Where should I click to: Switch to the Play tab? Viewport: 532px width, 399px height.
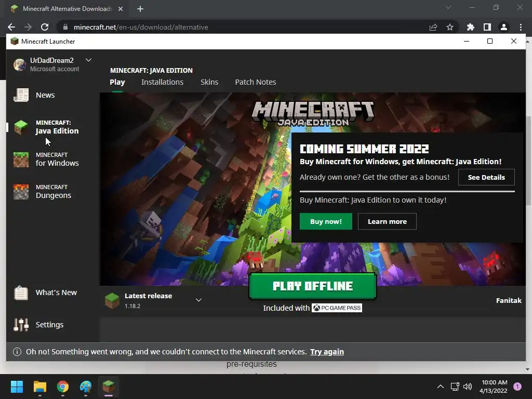[117, 82]
